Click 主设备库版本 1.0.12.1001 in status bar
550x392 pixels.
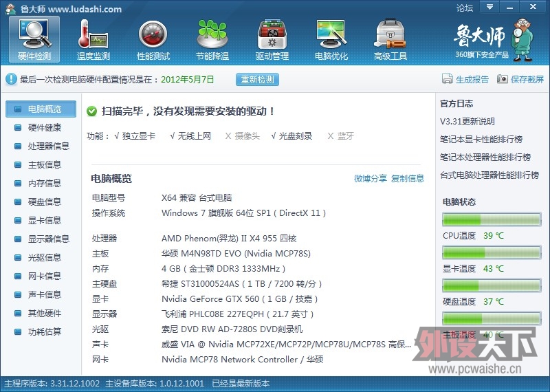(155, 384)
